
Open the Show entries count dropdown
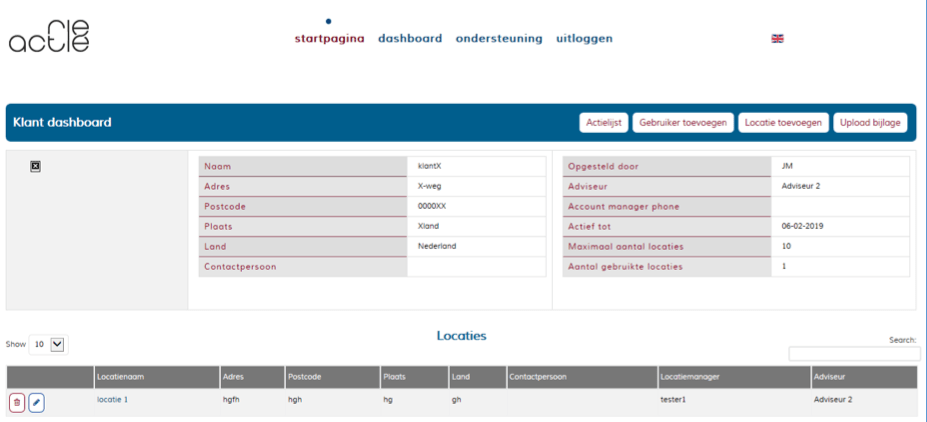(47, 344)
